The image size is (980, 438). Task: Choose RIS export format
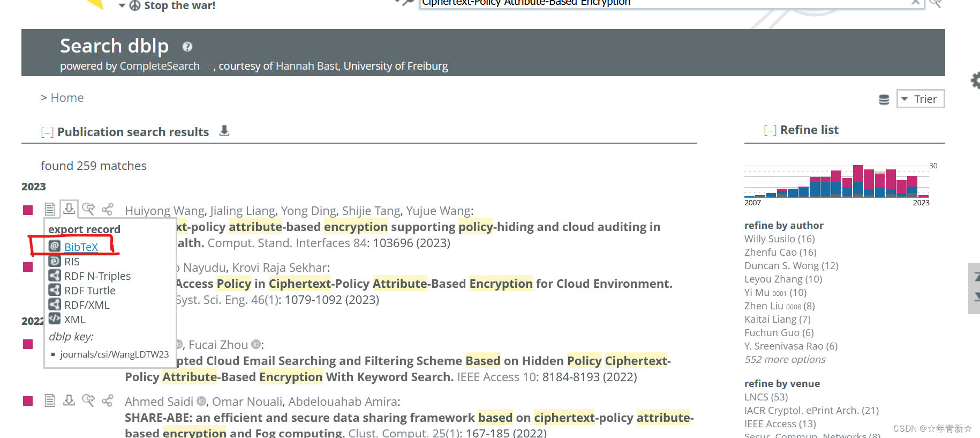pos(72,262)
